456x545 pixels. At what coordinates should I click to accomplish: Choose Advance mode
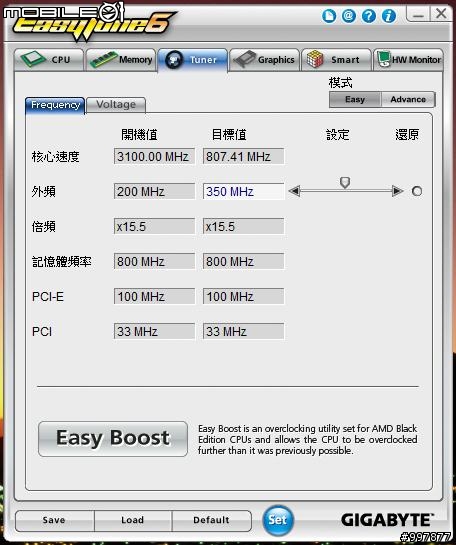[x=408, y=99]
